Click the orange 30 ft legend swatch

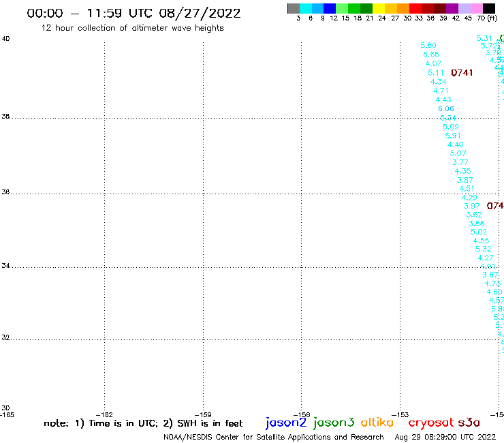coord(403,8)
